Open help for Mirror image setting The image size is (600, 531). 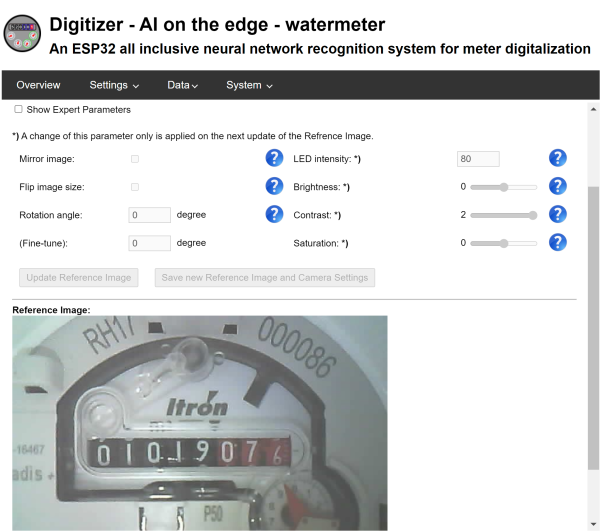[274, 158]
